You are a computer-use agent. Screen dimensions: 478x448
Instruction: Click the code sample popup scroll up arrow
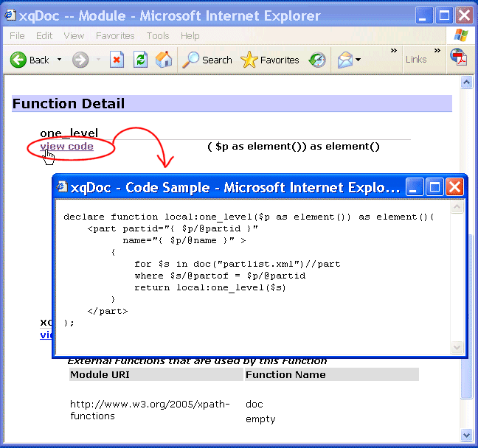point(457,208)
